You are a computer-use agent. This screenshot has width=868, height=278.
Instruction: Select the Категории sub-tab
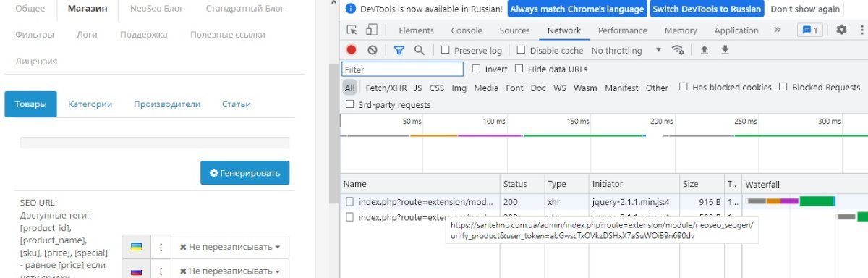pos(90,104)
